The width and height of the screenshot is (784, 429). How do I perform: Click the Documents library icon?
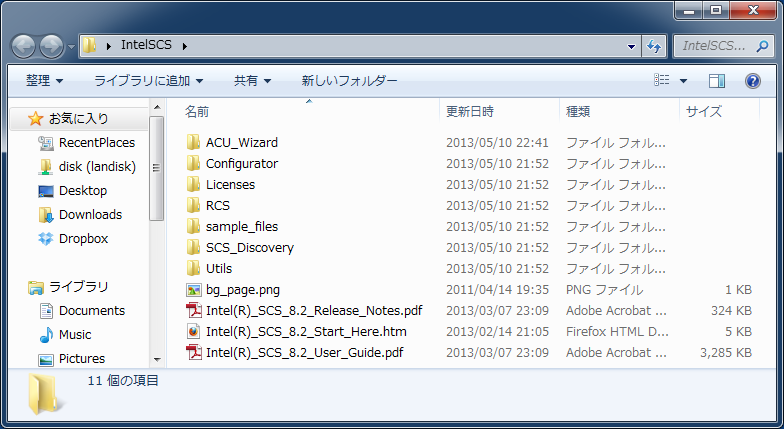pos(46,311)
